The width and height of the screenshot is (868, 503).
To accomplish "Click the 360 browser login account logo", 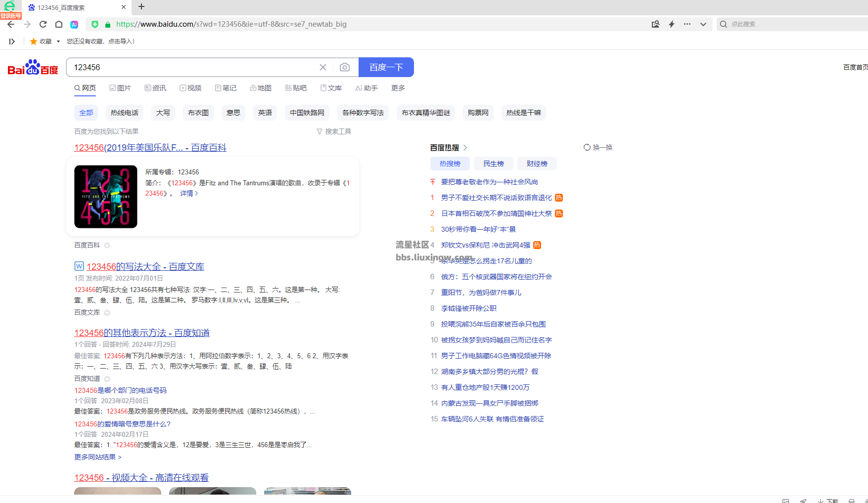I will tap(10, 9).
